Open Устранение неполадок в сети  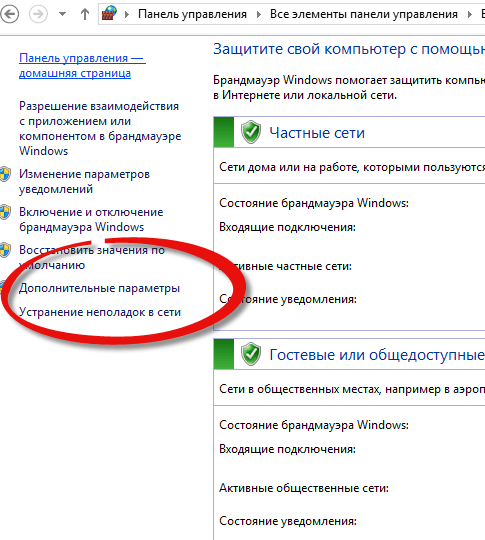coord(100,312)
